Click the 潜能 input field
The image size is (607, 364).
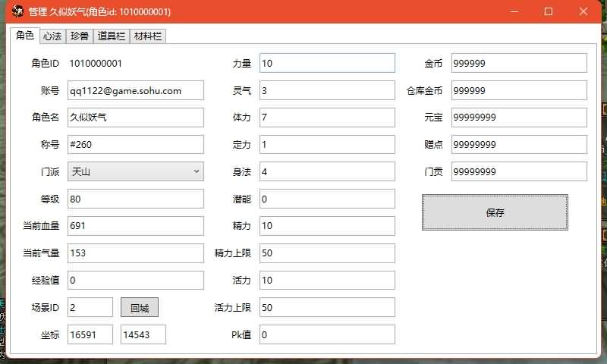(x=327, y=199)
